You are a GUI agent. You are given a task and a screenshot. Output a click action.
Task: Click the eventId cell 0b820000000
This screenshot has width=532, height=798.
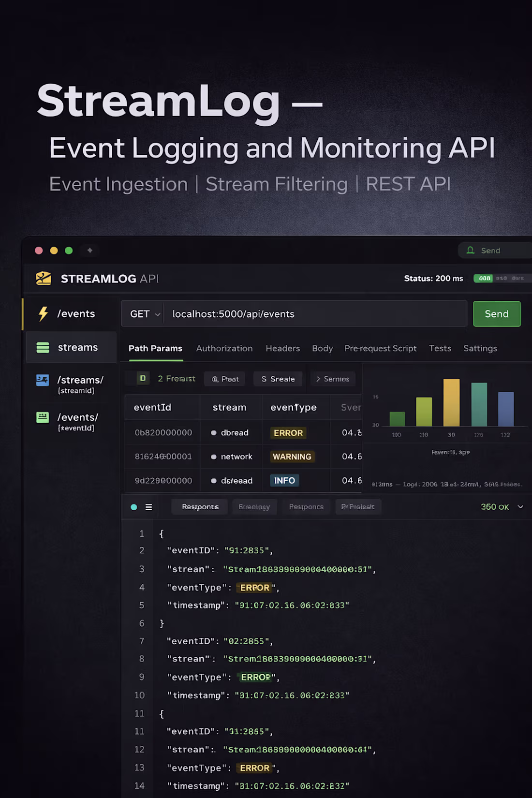(163, 433)
